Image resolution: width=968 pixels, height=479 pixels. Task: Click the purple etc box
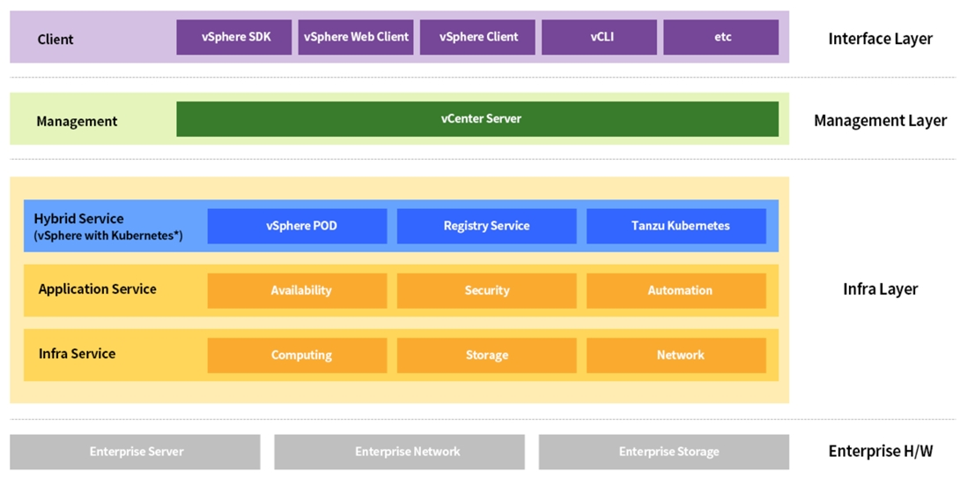pos(721,37)
